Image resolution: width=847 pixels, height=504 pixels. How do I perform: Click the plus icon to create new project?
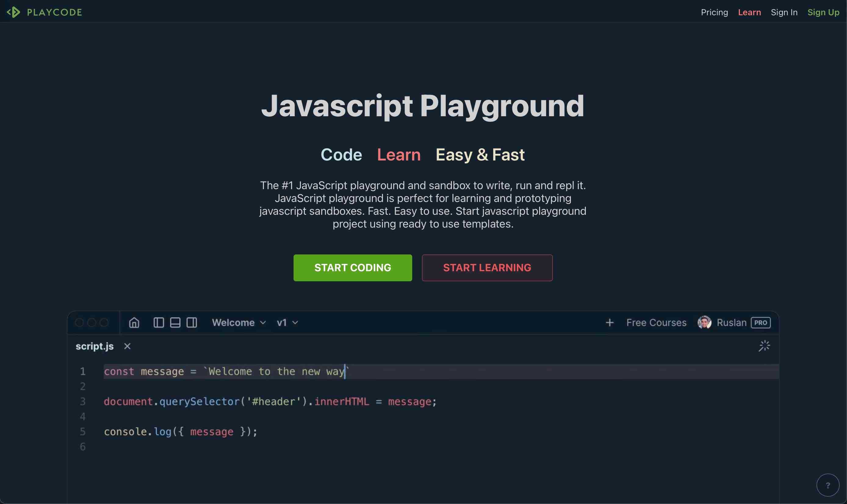click(x=610, y=322)
